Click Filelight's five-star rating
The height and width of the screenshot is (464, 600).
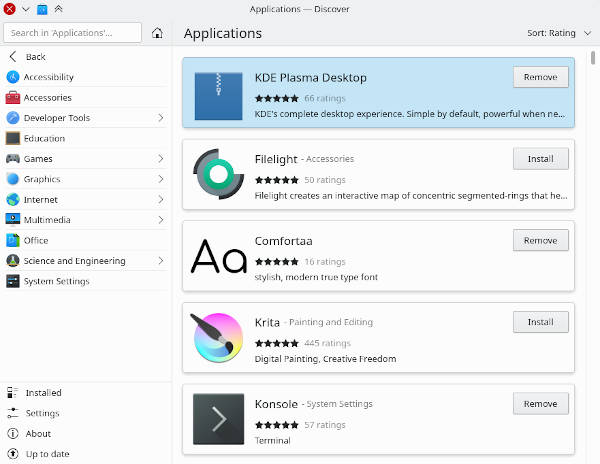[x=277, y=180]
